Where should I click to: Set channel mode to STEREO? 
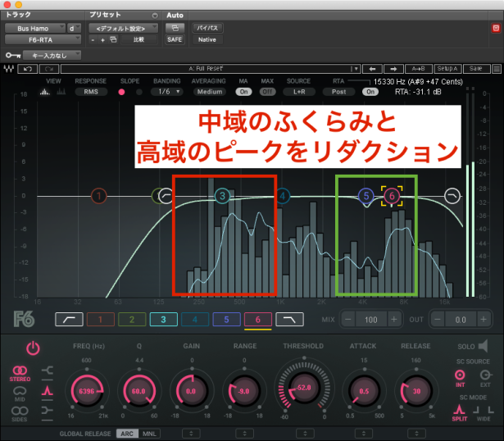click(20, 374)
